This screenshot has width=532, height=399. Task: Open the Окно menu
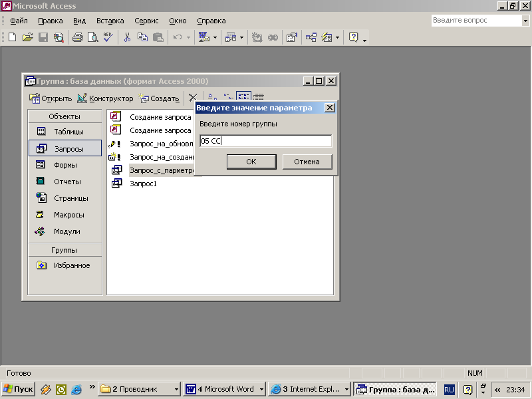tap(178, 21)
